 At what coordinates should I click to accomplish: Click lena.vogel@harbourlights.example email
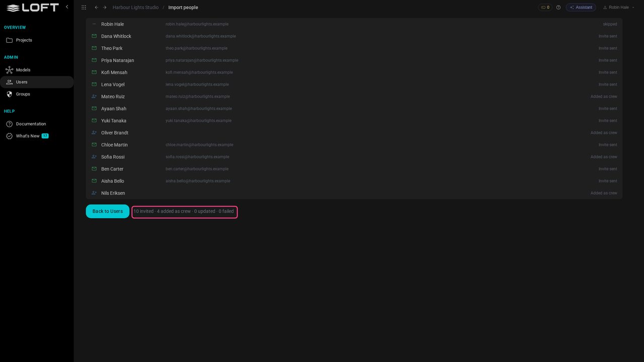[197, 84]
